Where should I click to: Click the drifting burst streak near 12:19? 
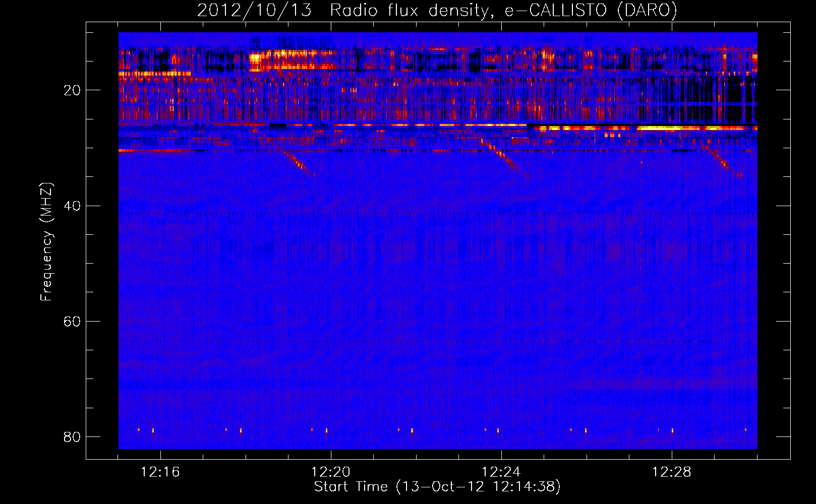tap(298, 162)
